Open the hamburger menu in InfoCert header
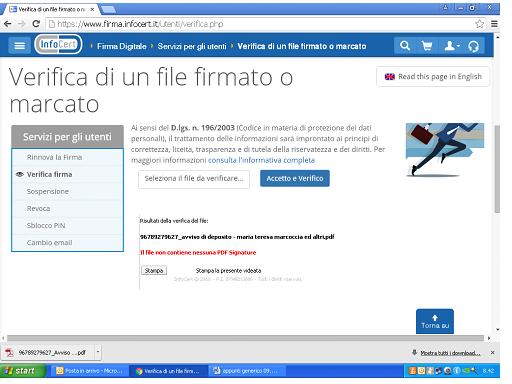 (19, 46)
